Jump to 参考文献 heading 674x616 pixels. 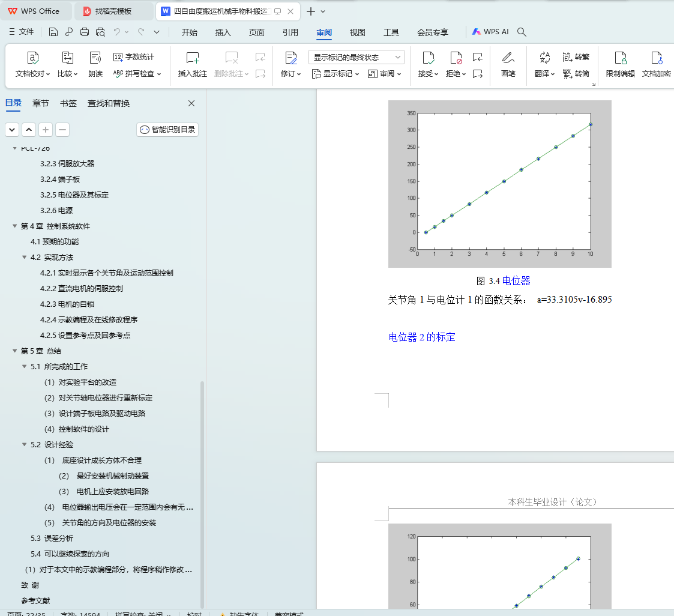(35, 600)
